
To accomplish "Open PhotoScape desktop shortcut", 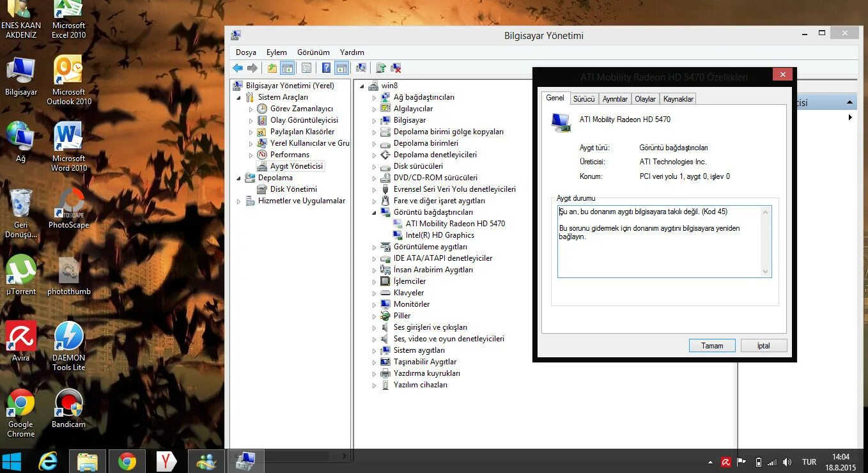I will pyautogui.click(x=69, y=208).
